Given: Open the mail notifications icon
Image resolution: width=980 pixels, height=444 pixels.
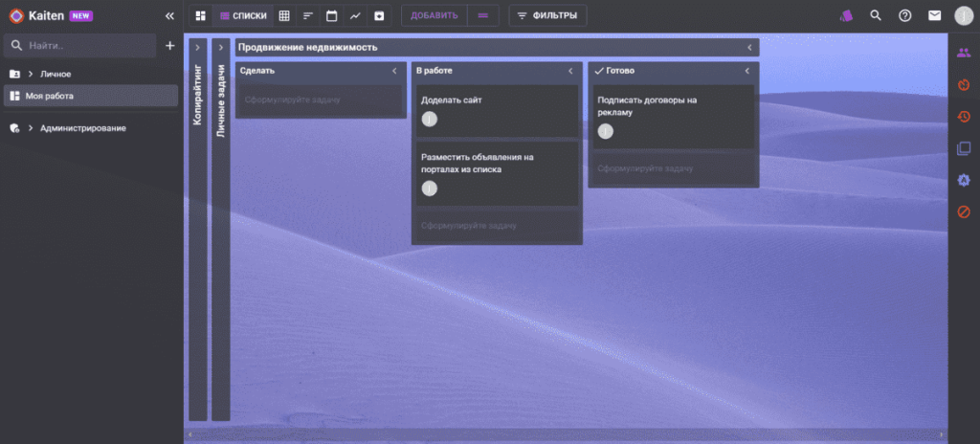Looking at the screenshot, I should pyautogui.click(x=934, y=15).
